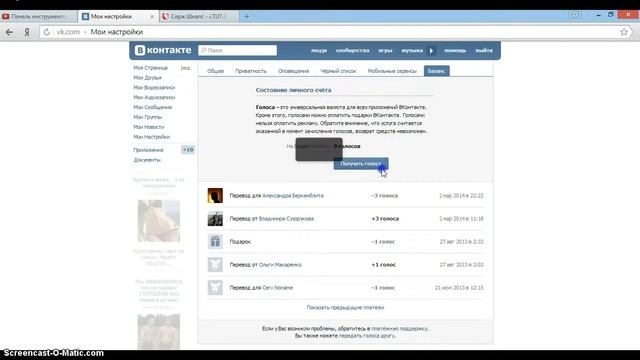Open the Ольги Макаренко profile link
The height and width of the screenshot is (360, 640).
point(280,265)
